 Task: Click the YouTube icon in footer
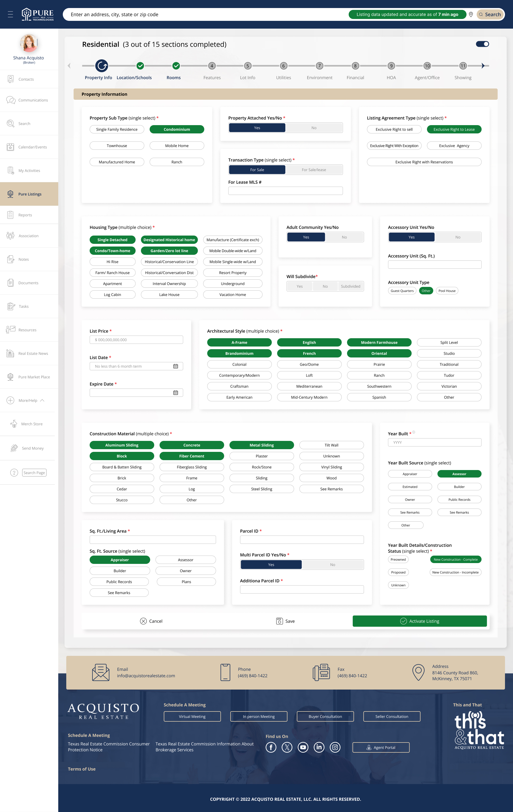[303, 747]
